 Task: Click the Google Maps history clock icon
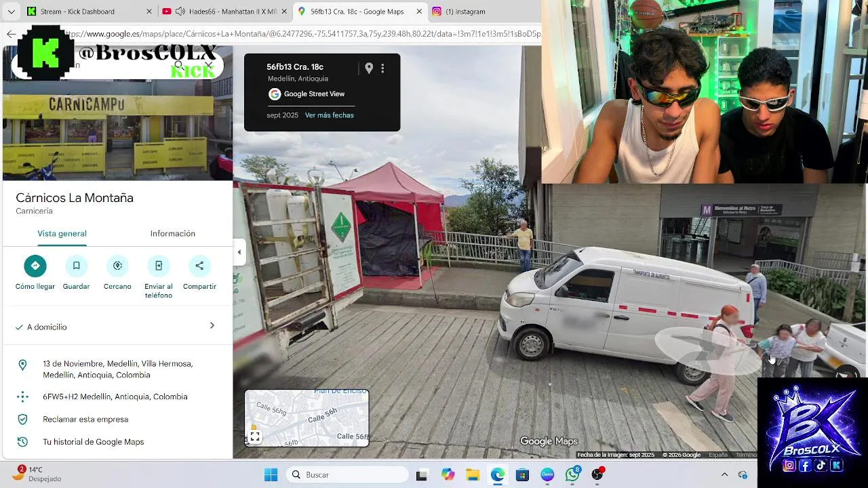point(22,442)
